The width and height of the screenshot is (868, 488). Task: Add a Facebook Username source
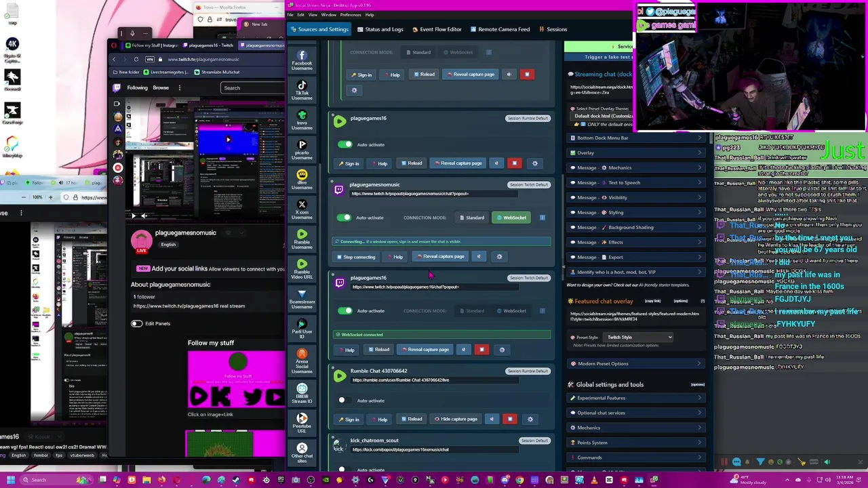(302, 60)
